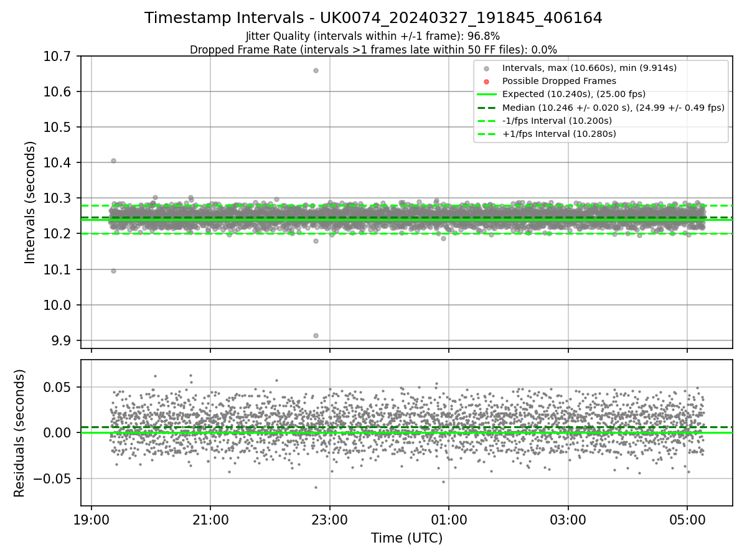Click the 'Residuals (seconds)' y-axis label

pyautogui.click(x=20, y=433)
